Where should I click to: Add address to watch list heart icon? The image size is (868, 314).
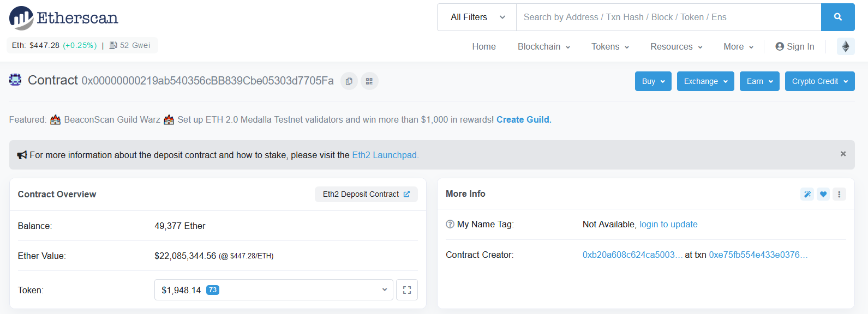coord(823,194)
